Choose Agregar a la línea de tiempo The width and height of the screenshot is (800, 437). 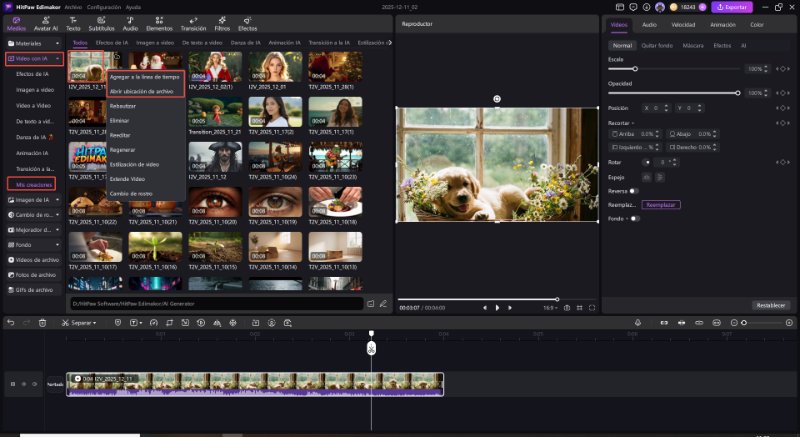pos(145,77)
